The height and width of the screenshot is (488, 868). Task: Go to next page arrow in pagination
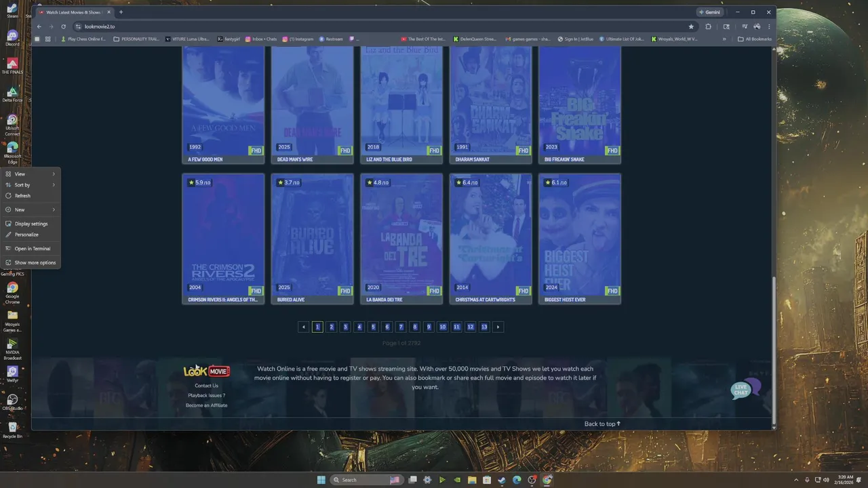pyautogui.click(x=498, y=327)
